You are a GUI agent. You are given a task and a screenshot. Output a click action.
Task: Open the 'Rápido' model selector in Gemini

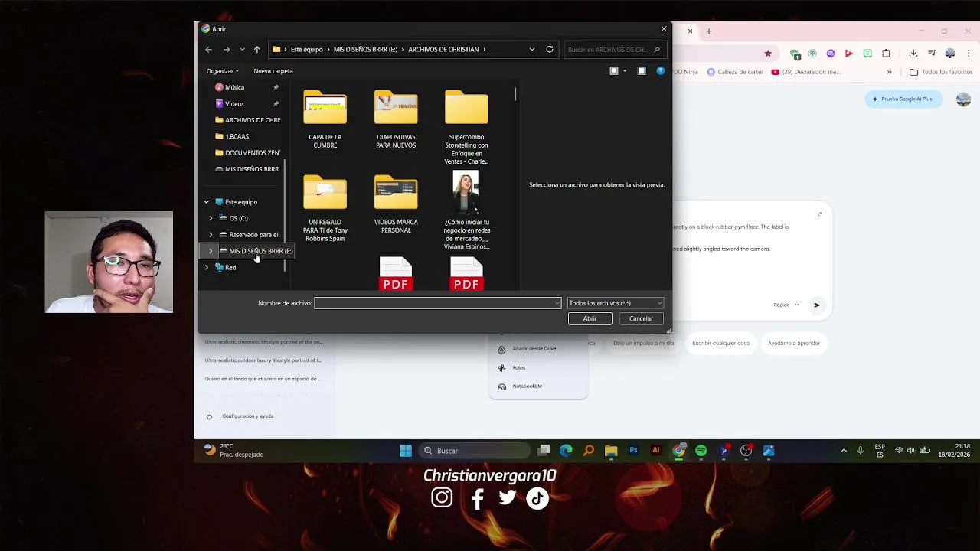point(786,305)
